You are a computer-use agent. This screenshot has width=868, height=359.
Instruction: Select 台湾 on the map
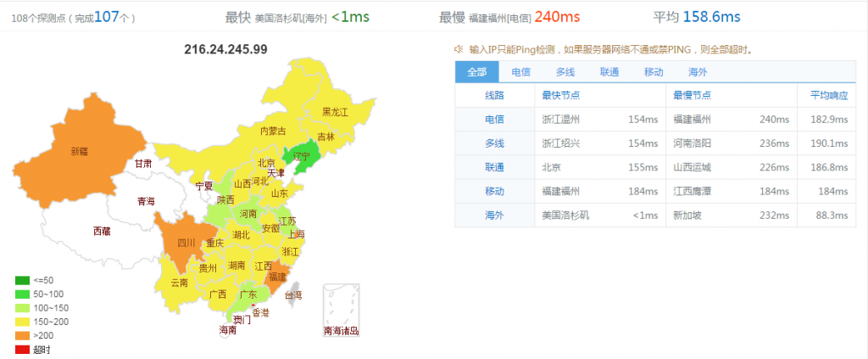pos(293,294)
